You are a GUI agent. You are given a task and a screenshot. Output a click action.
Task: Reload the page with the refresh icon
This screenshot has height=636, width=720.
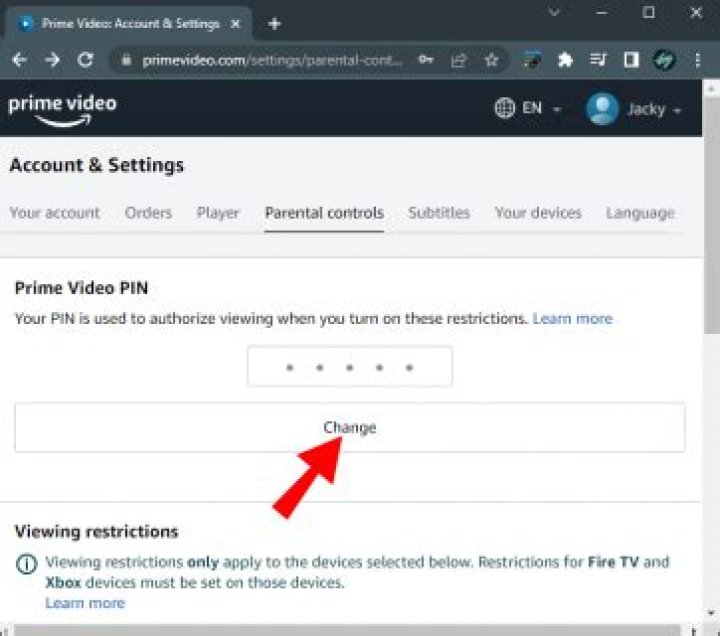pyautogui.click(x=85, y=60)
